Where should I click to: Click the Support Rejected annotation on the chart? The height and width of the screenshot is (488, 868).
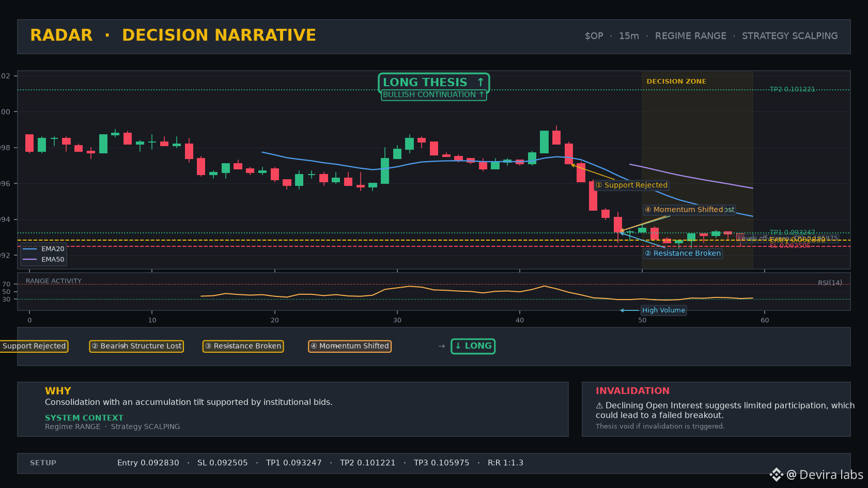tap(631, 185)
